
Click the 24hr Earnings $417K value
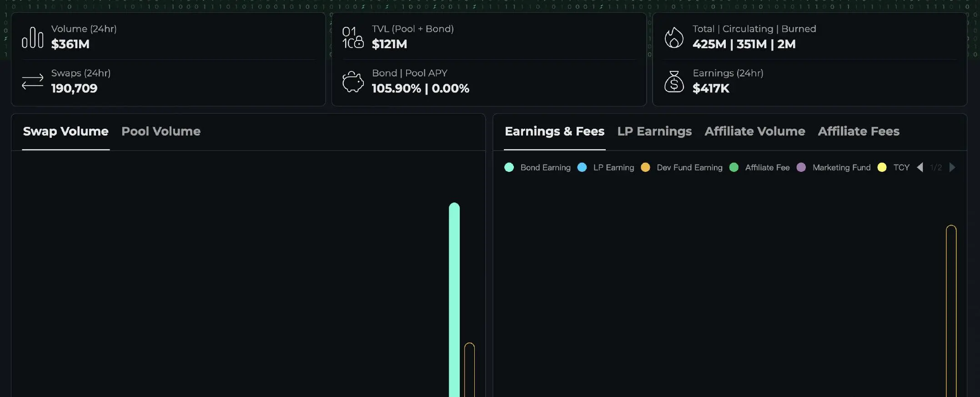tap(711, 88)
